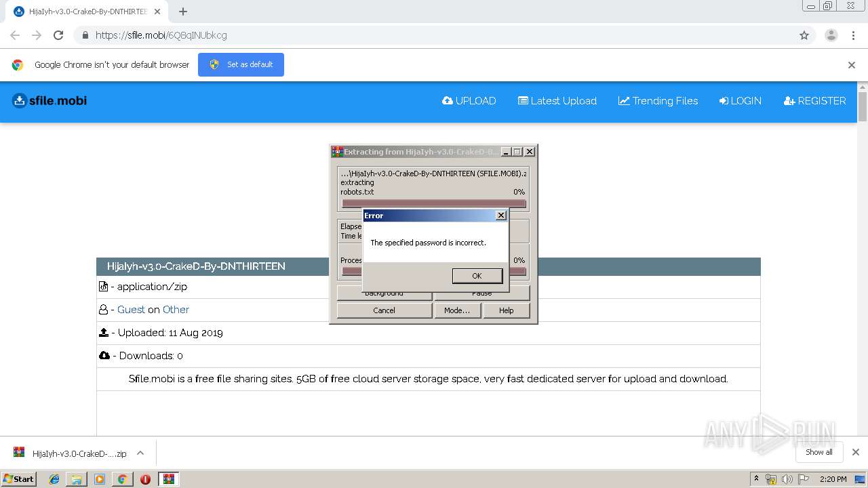Open Opera browser from taskbar

145,479
